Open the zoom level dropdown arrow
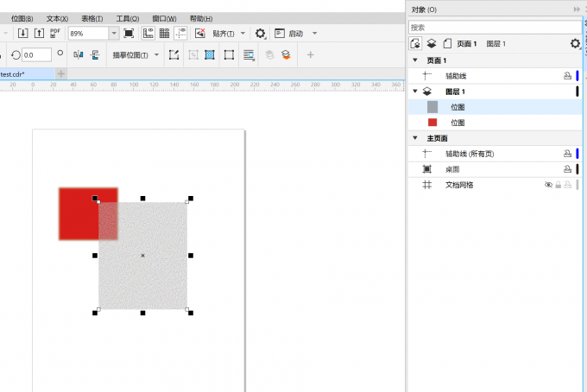Viewport: 587px width, 392px height. point(114,34)
